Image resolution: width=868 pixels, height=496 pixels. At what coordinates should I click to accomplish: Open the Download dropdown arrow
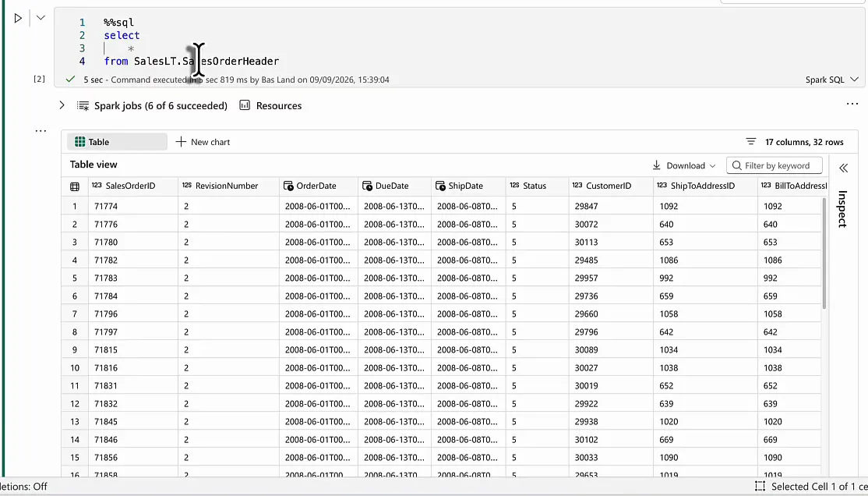[712, 166]
